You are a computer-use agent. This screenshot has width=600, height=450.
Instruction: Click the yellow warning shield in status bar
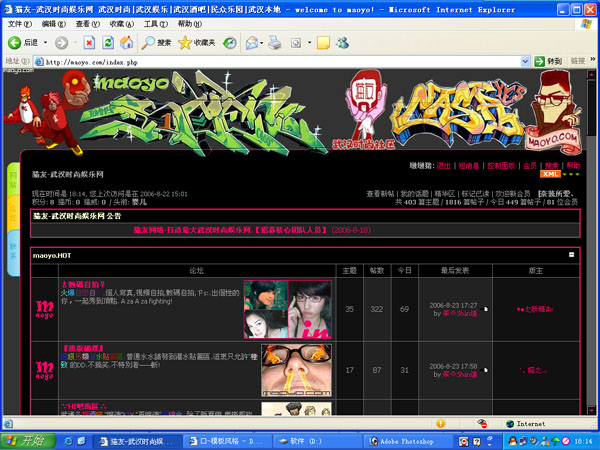click(440, 423)
